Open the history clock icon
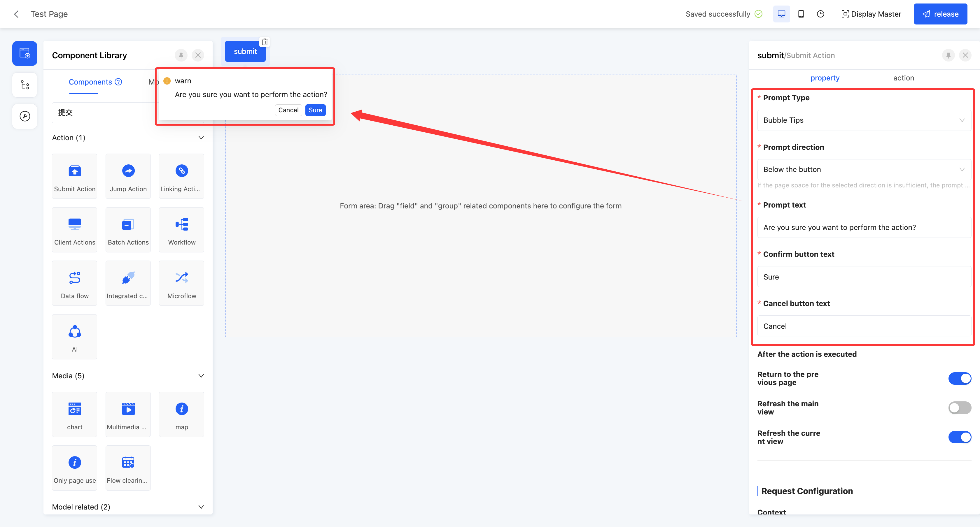 point(820,14)
